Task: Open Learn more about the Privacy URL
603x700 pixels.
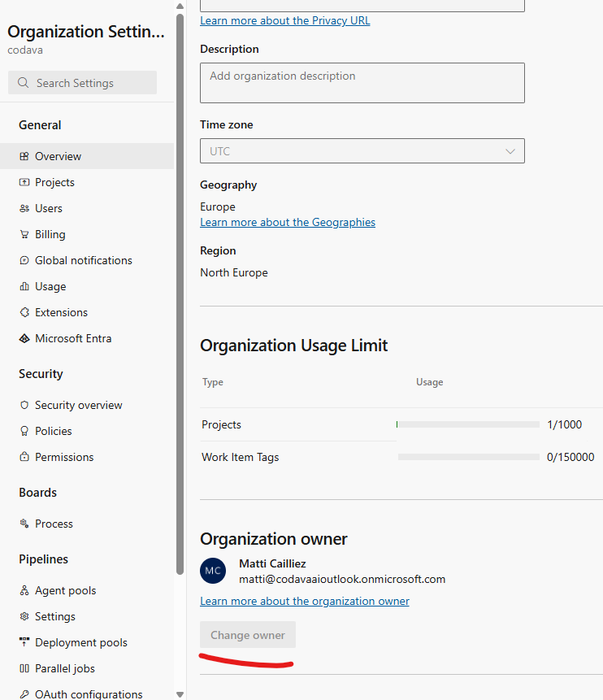Action: pos(284,20)
